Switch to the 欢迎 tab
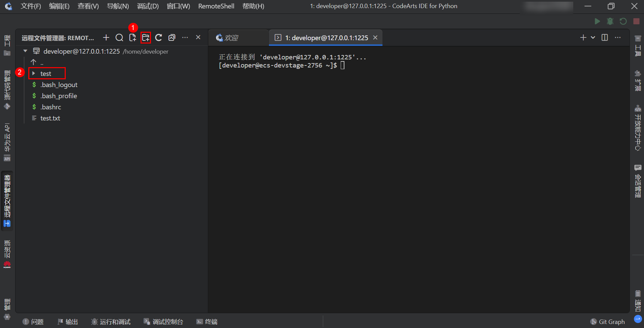Image resolution: width=644 pixels, height=328 pixels. tap(231, 38)
